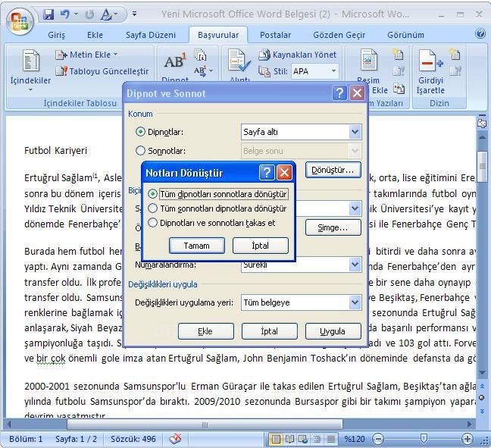The width and height of the screenshot is (491, 448).
Task: Switch to Draft view icon
Action: pos(330,439)
